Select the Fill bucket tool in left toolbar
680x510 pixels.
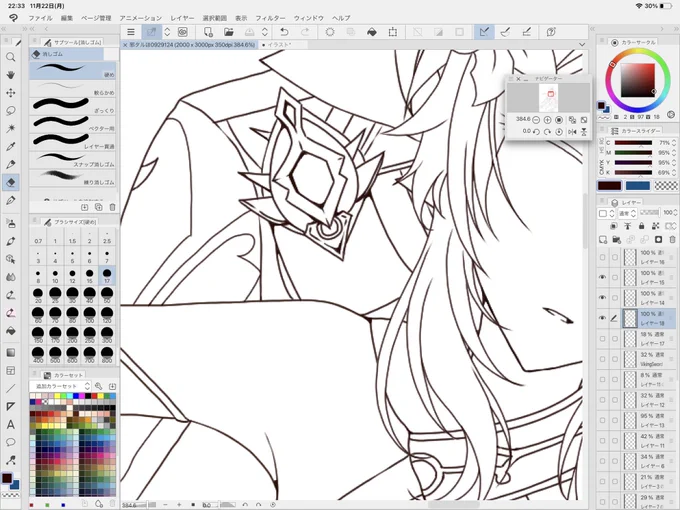tap(11, 331)
